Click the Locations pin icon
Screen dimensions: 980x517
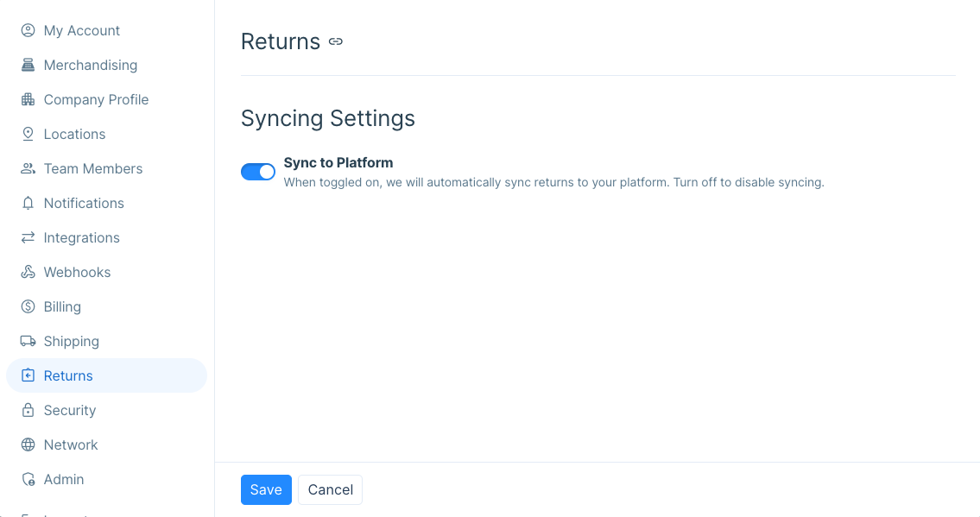coord(28,134)
